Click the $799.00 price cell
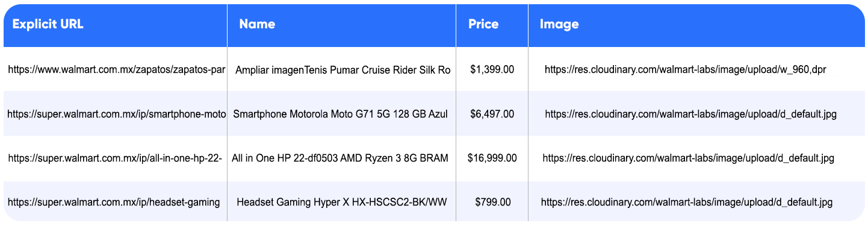Screen dimensions: 868x226 click(x=492, y=202)
